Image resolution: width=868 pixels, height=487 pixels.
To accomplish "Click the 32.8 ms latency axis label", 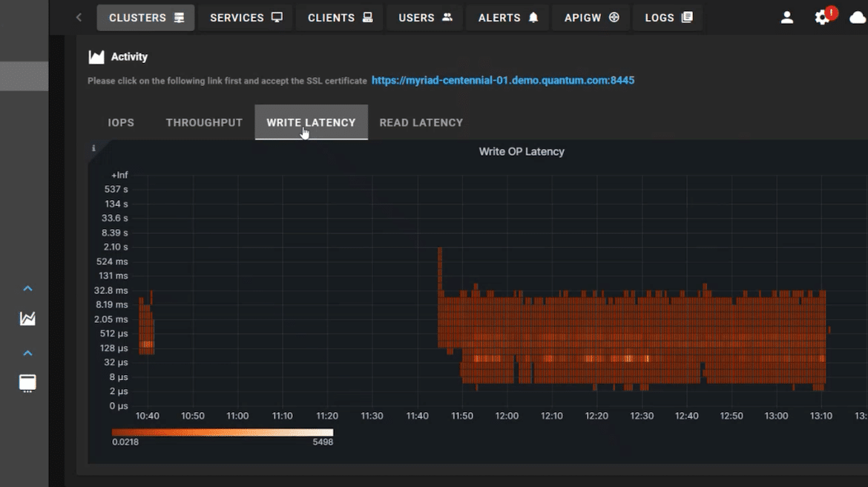I will pos(111,291).
